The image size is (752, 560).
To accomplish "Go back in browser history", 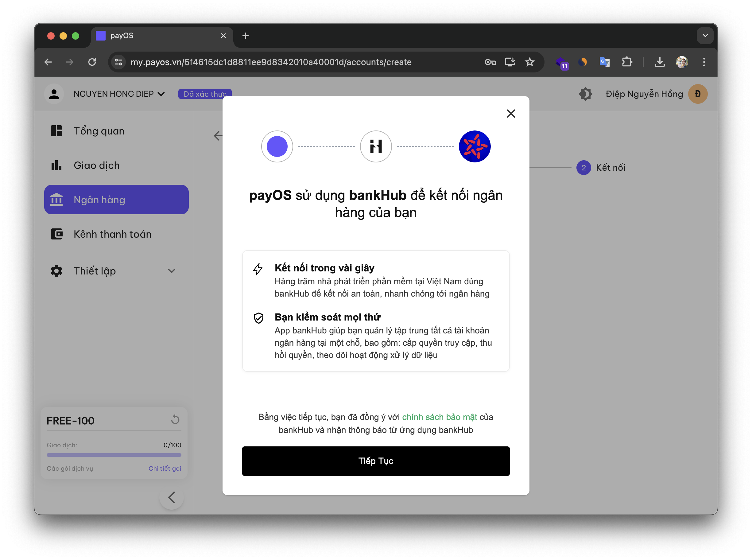I will click(x=48, y=62).
